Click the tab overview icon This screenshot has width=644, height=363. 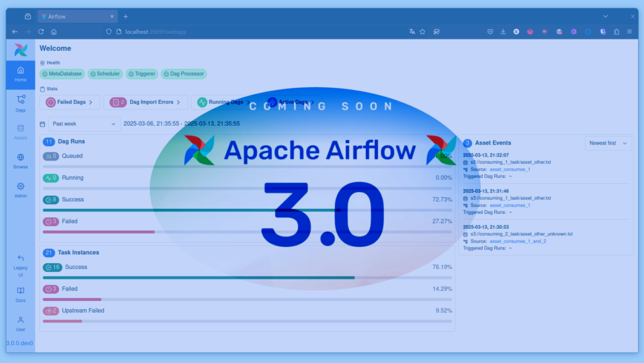[28, 17]
